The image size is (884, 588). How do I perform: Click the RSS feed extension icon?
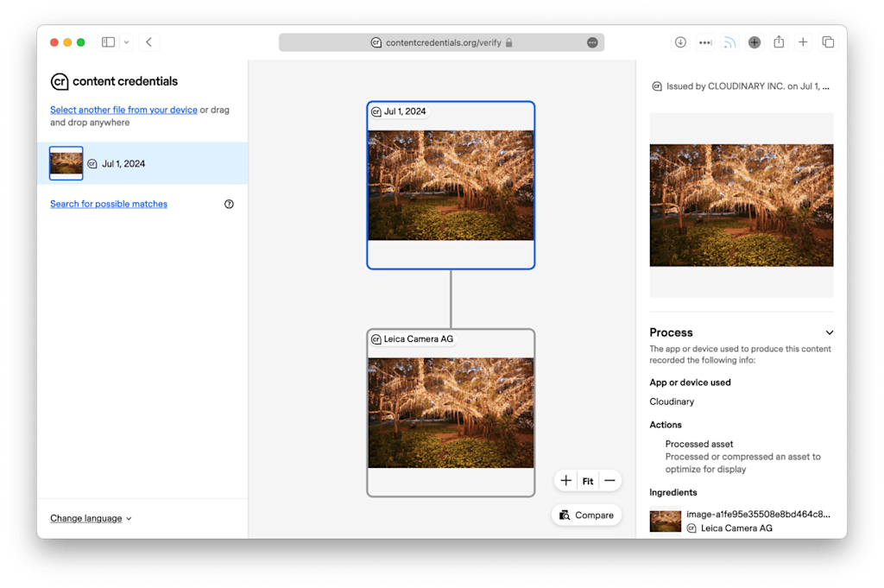[x=729, y=42]
